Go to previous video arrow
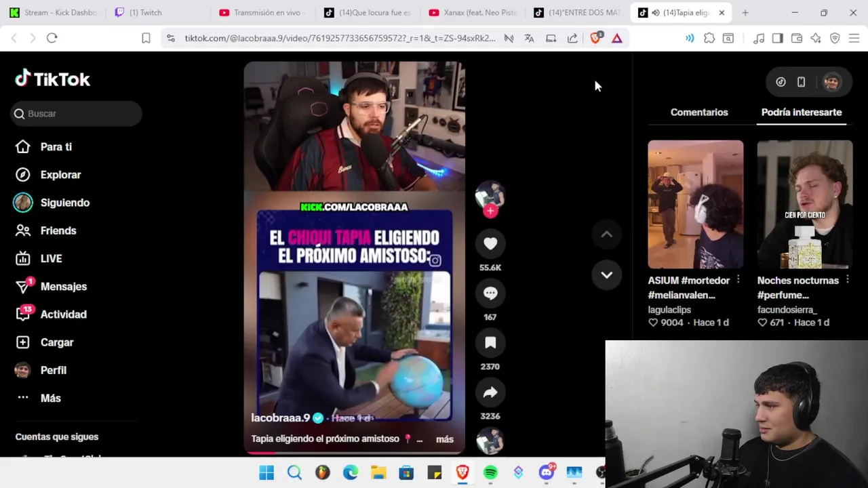Screen dimensions: 868x488 [x=606, y=235]
